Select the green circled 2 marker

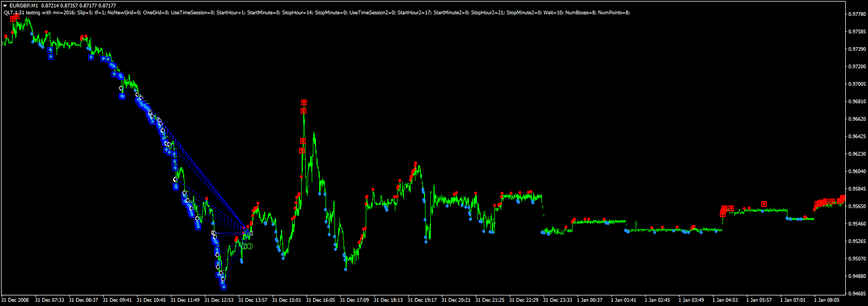244,246
